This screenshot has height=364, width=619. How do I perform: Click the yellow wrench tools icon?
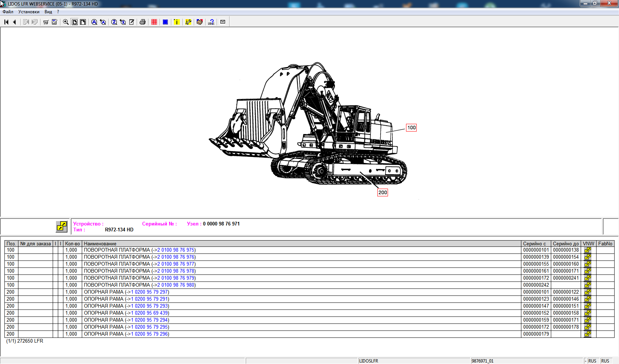[188, 22]
